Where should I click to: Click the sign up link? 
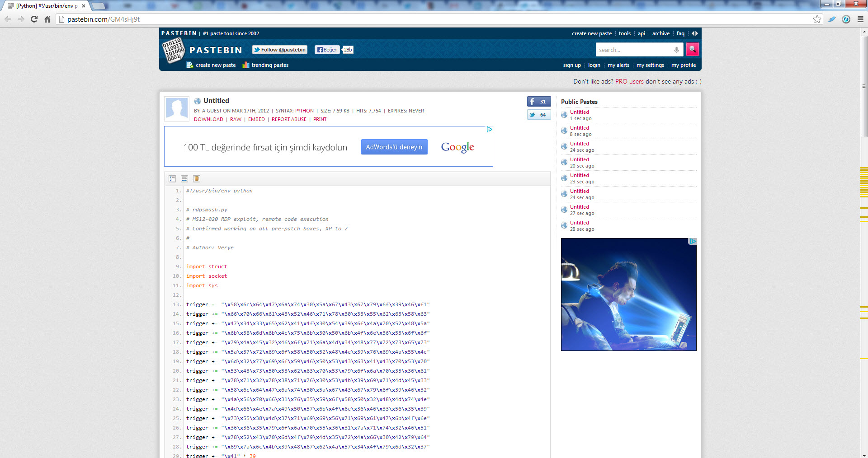pos(572,65)
